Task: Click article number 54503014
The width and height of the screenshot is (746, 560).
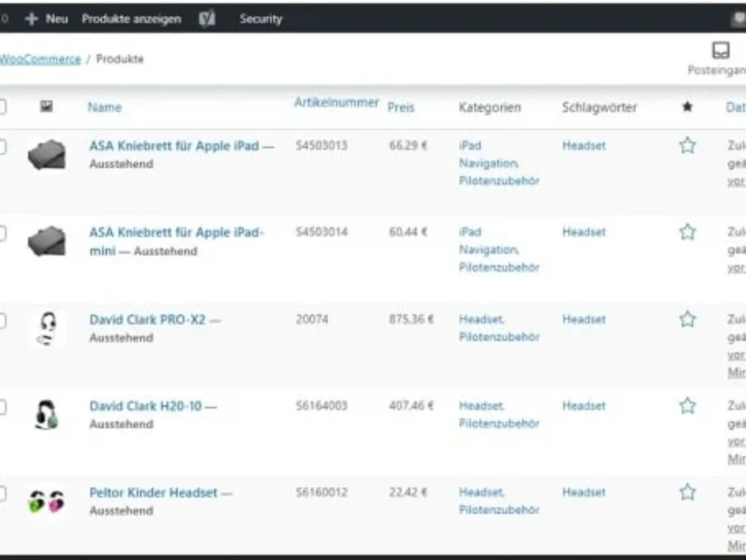Action: pos(322,232)
